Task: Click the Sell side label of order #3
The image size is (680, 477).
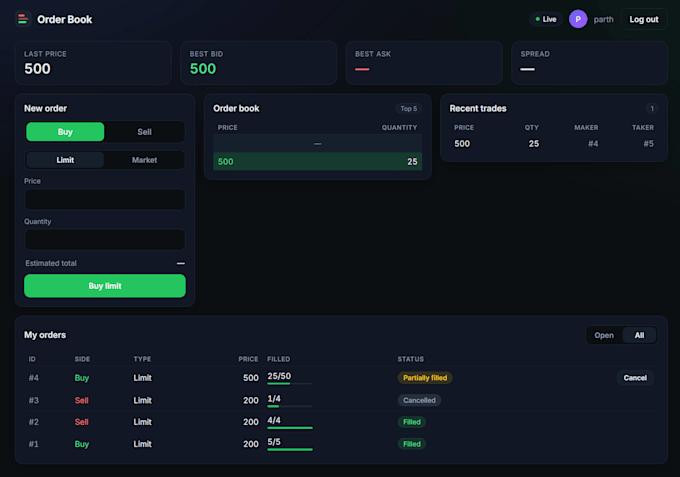Action: [82, 400]
